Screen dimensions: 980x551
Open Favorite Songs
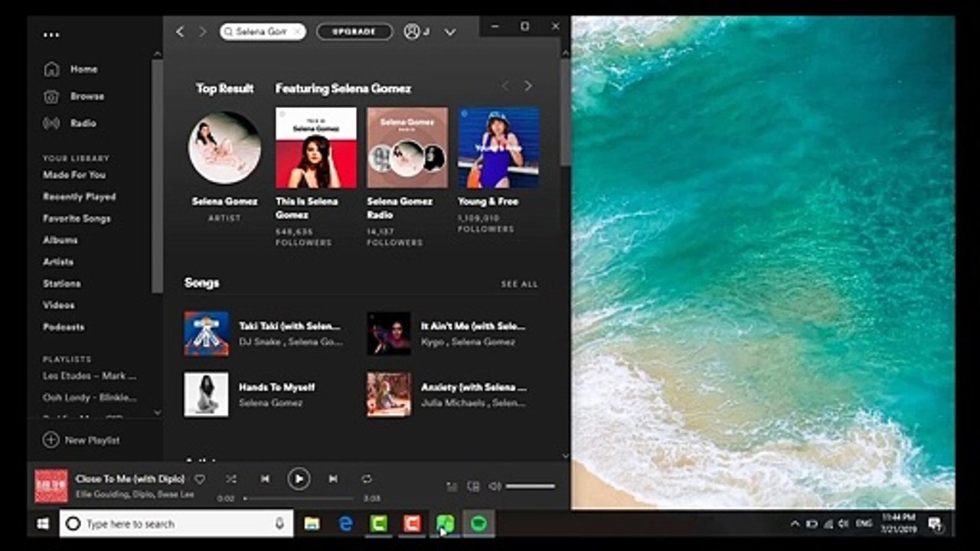[77, 218]
